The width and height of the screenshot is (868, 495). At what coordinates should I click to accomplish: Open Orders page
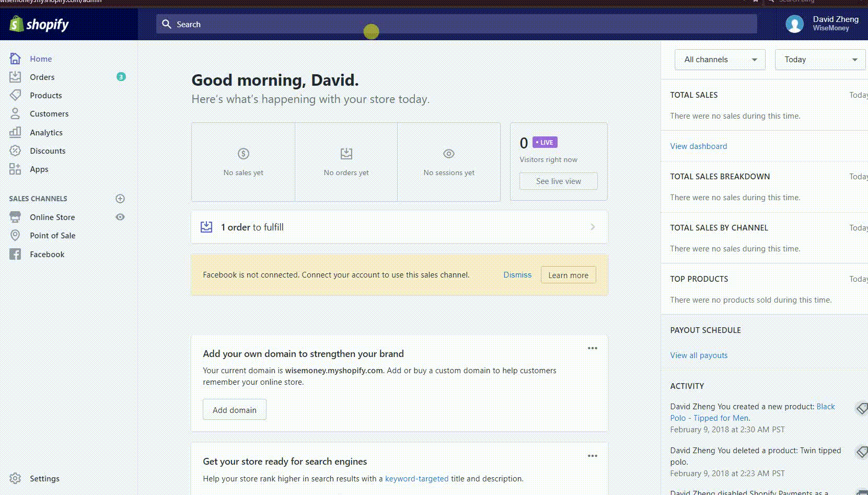point(42,77)
